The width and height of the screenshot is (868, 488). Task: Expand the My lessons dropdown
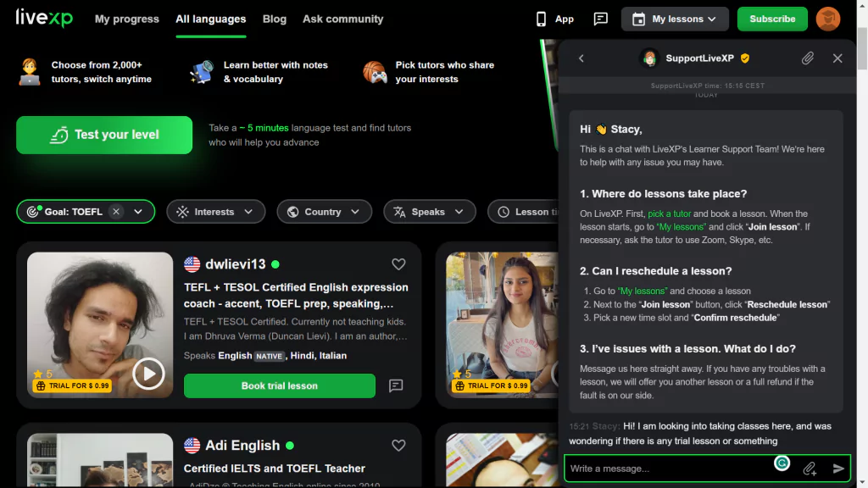[x=675, y=19]
